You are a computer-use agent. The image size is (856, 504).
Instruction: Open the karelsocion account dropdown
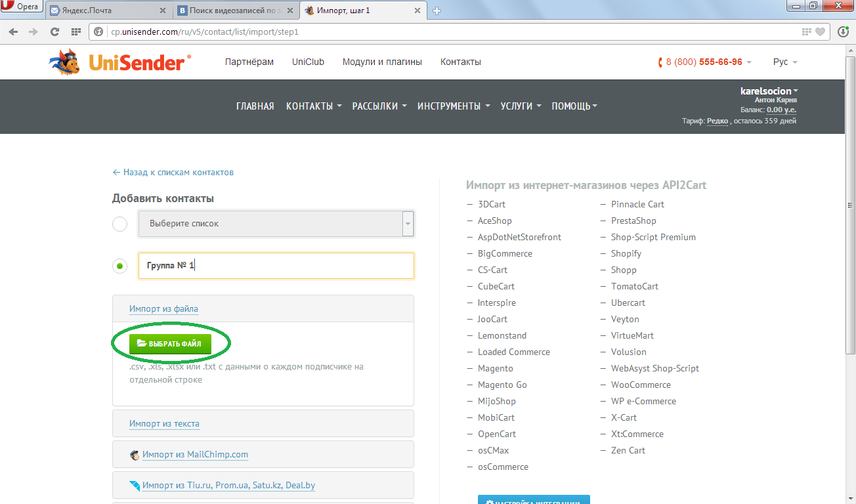(769, 91)
